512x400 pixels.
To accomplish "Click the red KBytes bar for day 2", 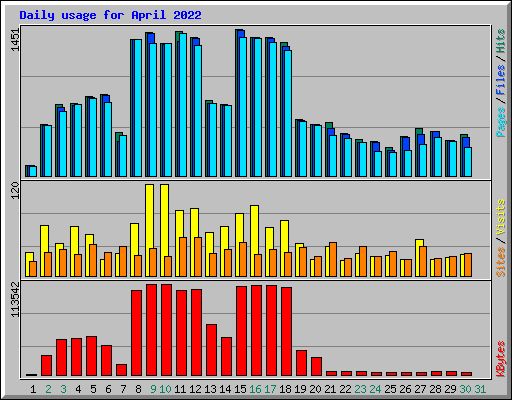I will [46, 366].
